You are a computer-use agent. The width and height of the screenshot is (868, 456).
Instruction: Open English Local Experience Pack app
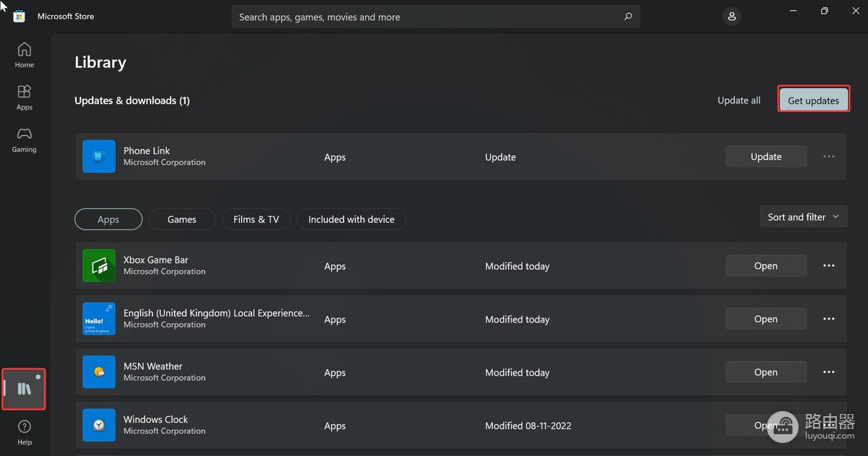coord(766,319)
